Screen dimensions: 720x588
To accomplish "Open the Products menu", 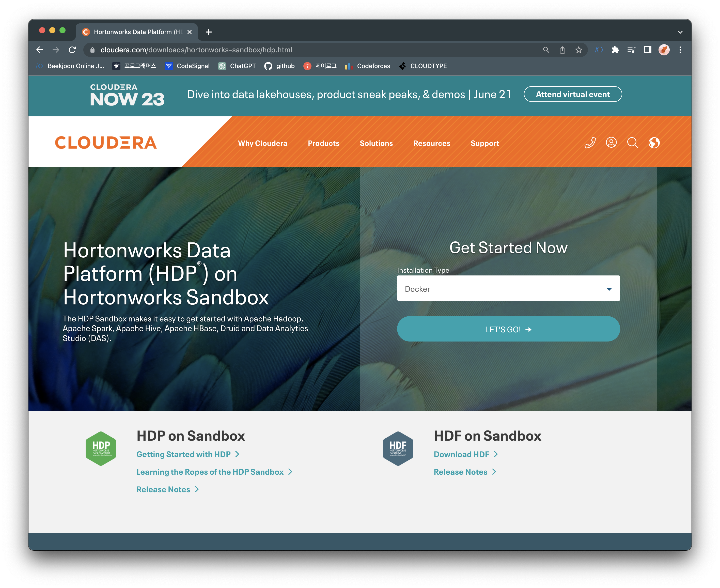I will [x=324, y=143].
